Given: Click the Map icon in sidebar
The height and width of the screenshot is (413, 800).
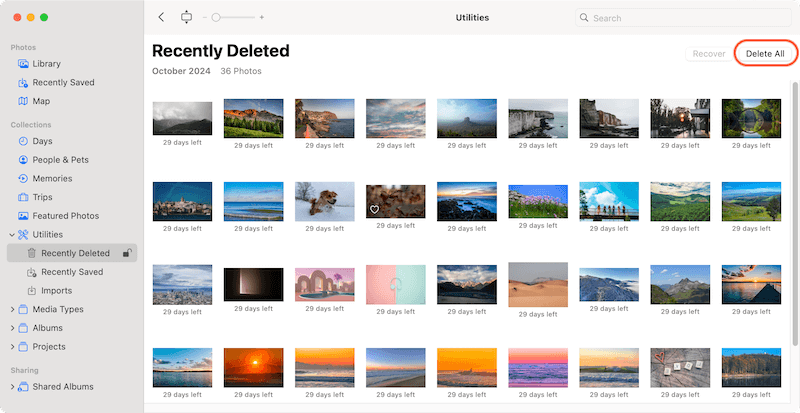Looking at the screenshot, I should (x=23, y=101).
